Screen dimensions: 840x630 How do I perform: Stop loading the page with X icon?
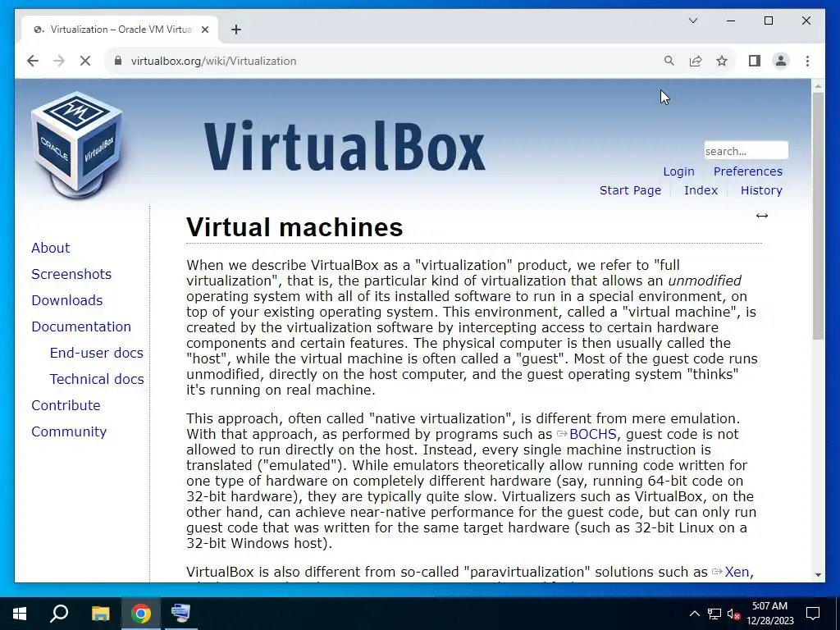85,61
